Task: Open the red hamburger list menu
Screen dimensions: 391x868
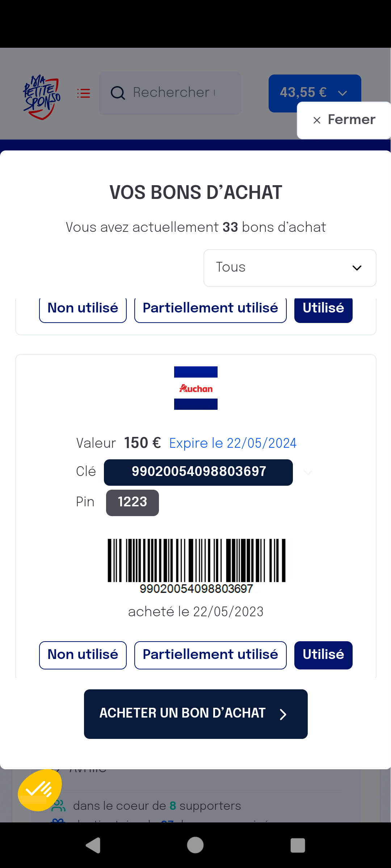Action: 84,93
